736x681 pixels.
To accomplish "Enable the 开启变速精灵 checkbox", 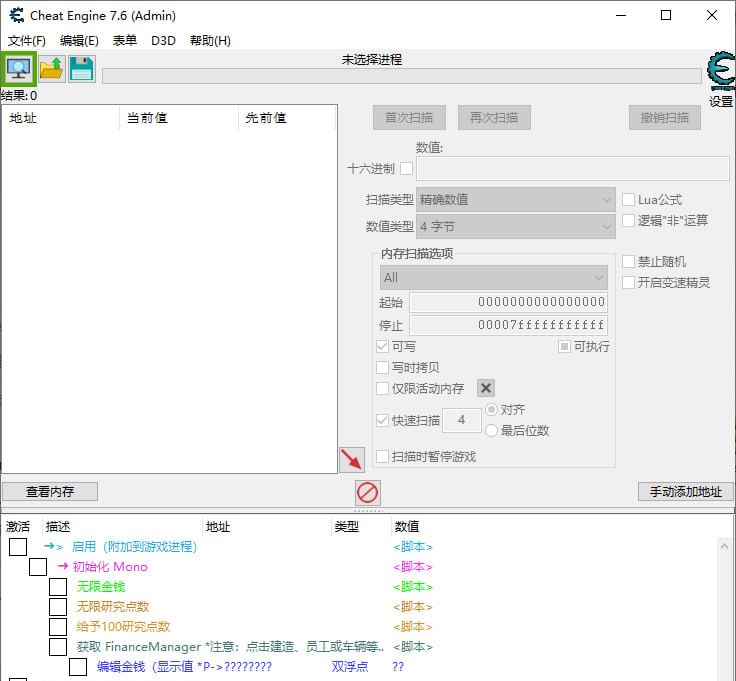I will pyautogui.click(x=629, y=283).
